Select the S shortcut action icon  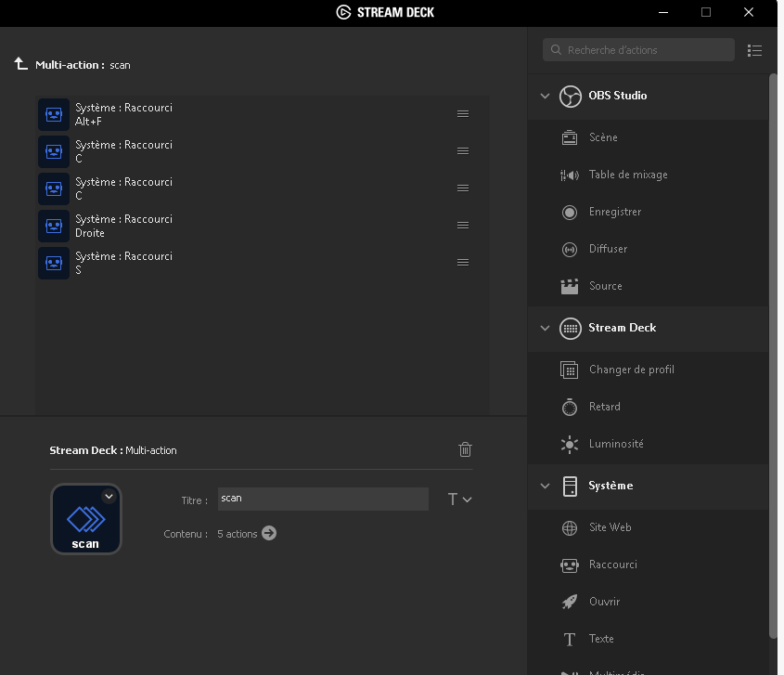click(54, 263)
